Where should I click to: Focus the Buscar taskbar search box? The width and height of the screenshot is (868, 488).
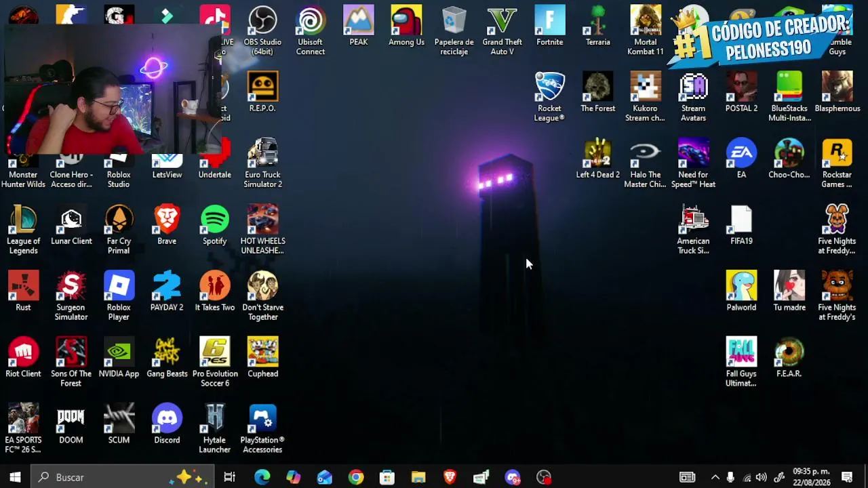tap(123, 477)
